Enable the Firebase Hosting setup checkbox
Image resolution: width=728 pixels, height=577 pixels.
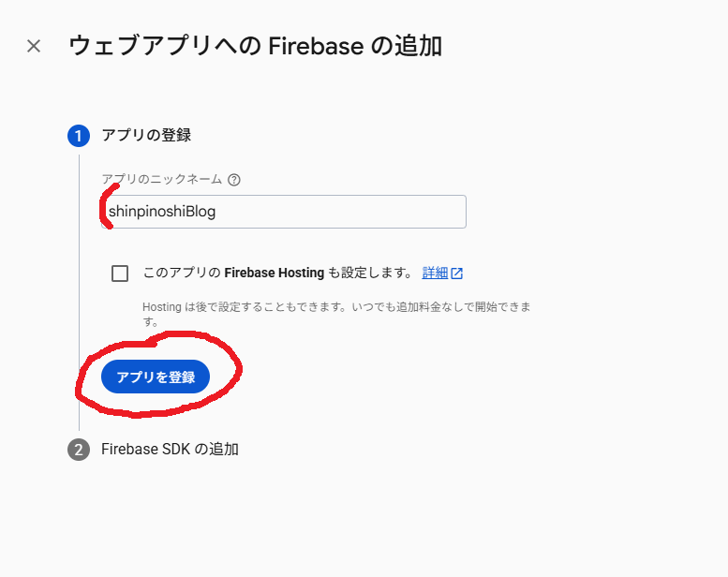pos(120,274)
